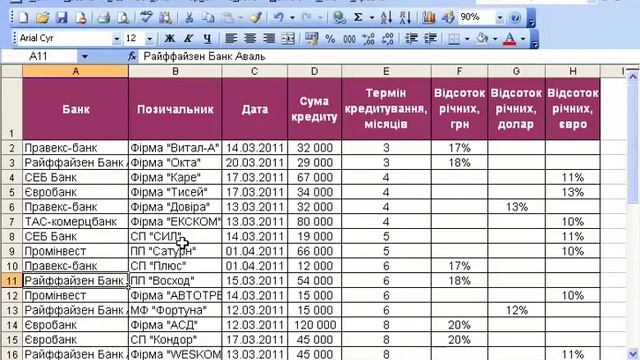Toggle bold formatting (Ж)

click(169, 39)
